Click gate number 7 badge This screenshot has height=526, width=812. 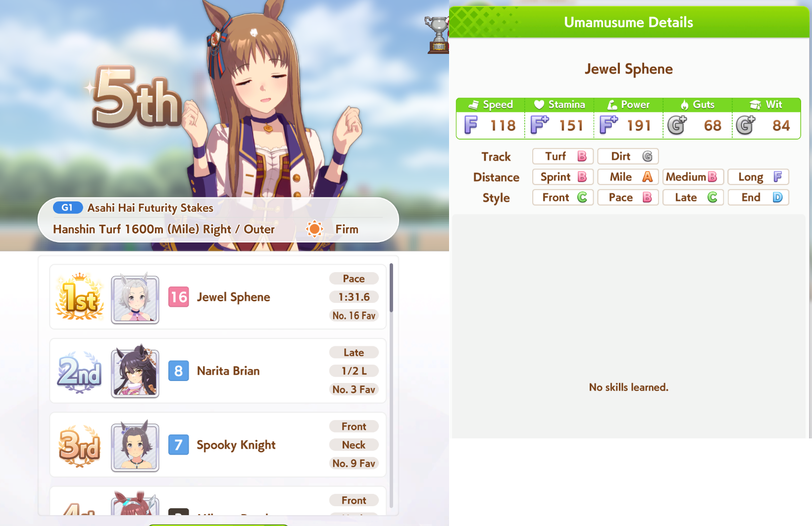pyautogui.click(x=178, y=444)
